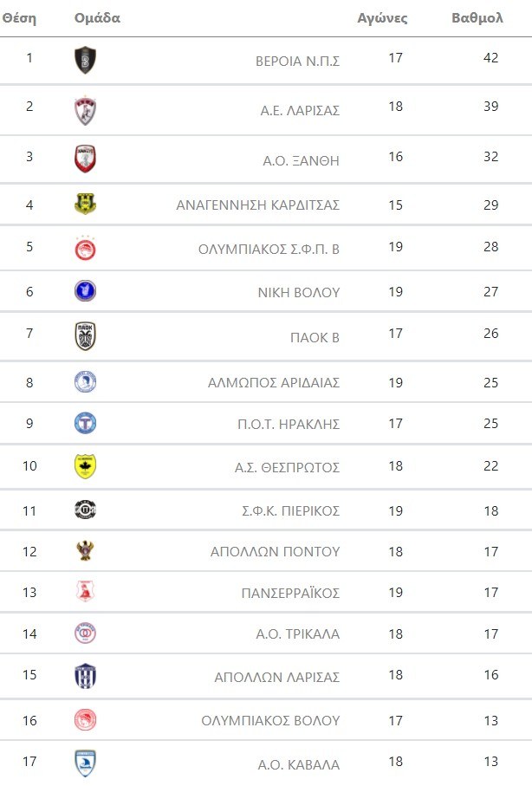Click the ΝΙΚΗ ΒΟΛΟΥ blue round logo
The width and height of the screenshot is (532, 786).
(85, 291)
